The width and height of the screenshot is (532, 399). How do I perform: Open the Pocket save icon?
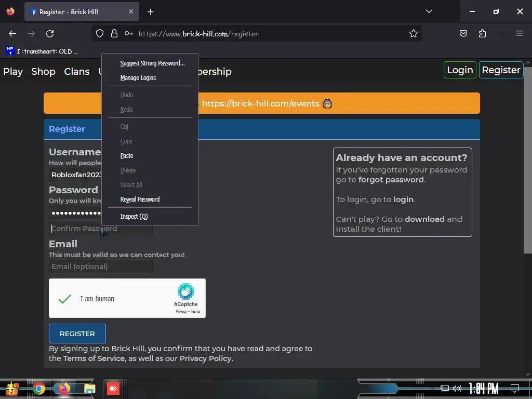click(463, 33)
